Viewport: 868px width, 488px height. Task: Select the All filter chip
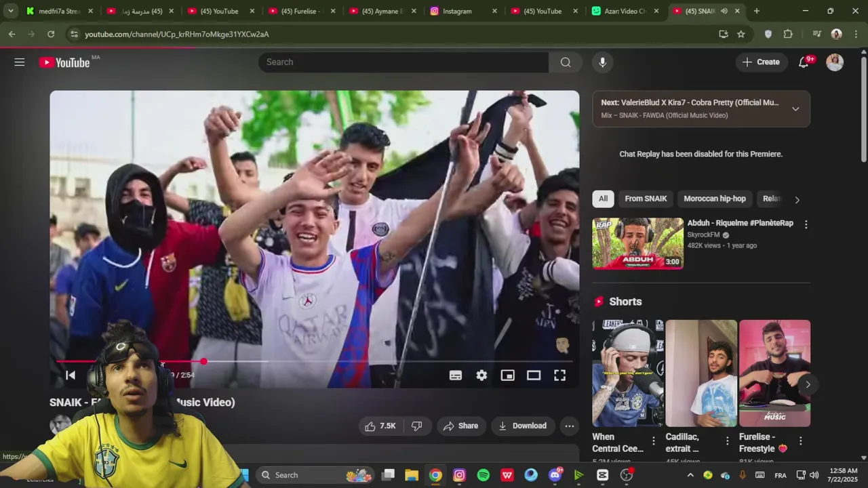(x=603, y=199)
